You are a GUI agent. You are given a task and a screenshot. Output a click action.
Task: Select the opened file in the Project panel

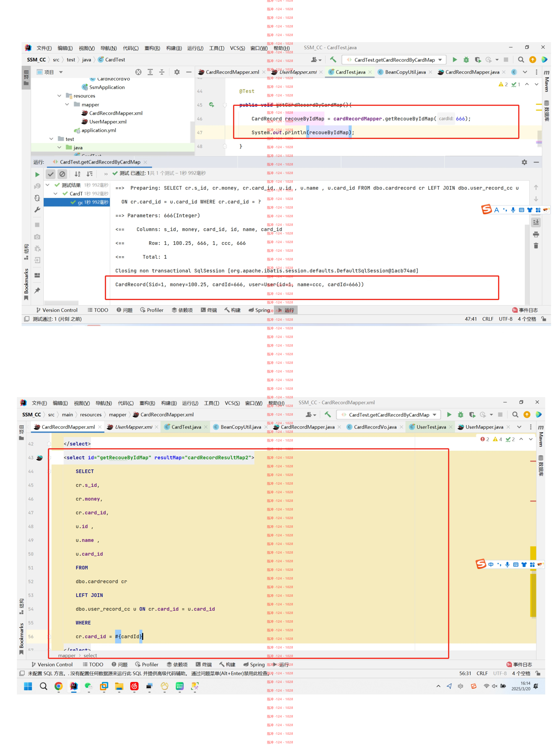tap(138, 72)
